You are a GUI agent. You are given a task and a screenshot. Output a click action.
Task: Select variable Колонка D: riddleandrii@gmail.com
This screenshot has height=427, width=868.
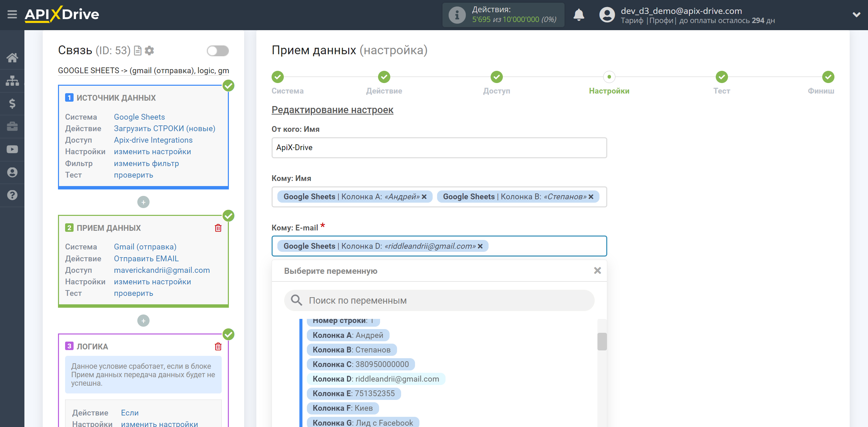(376, 379)
